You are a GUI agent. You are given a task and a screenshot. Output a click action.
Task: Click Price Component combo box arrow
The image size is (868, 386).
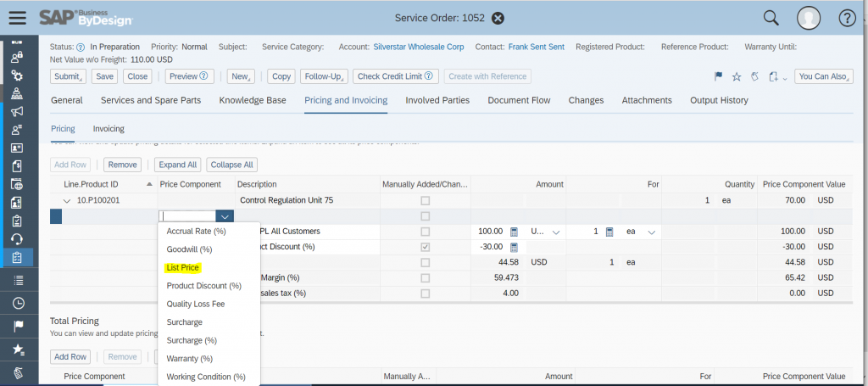pyautogui.click(x=225, y=216)
